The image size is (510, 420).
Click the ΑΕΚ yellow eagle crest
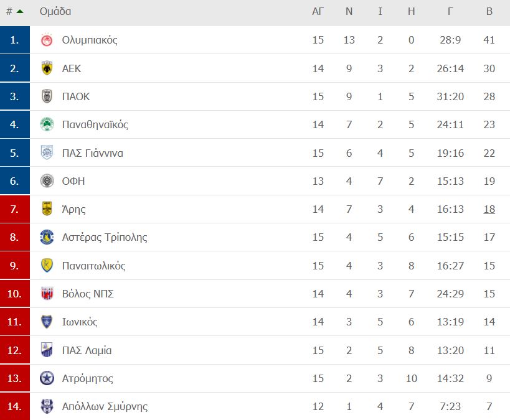[47, 68]
